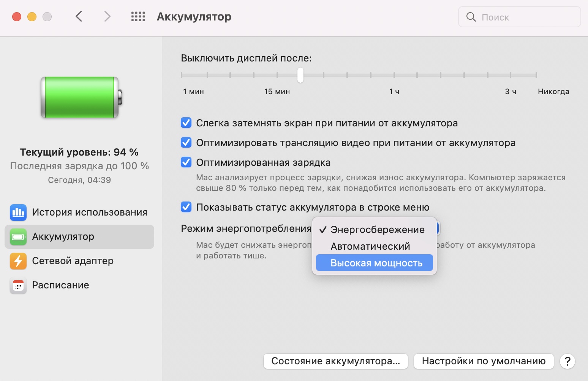588x381 pixels.
Task: Choose Энергосбережение in the dropdown menu
Action: (375, 230)
